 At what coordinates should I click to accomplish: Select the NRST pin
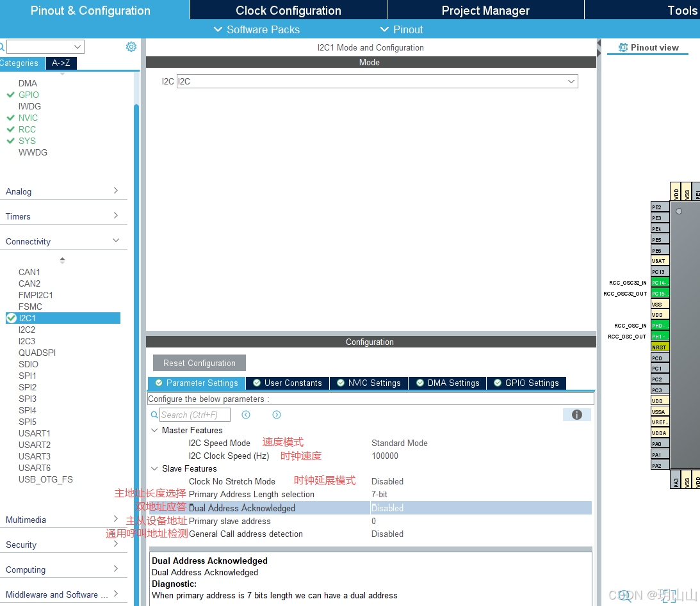coord(660,347)
